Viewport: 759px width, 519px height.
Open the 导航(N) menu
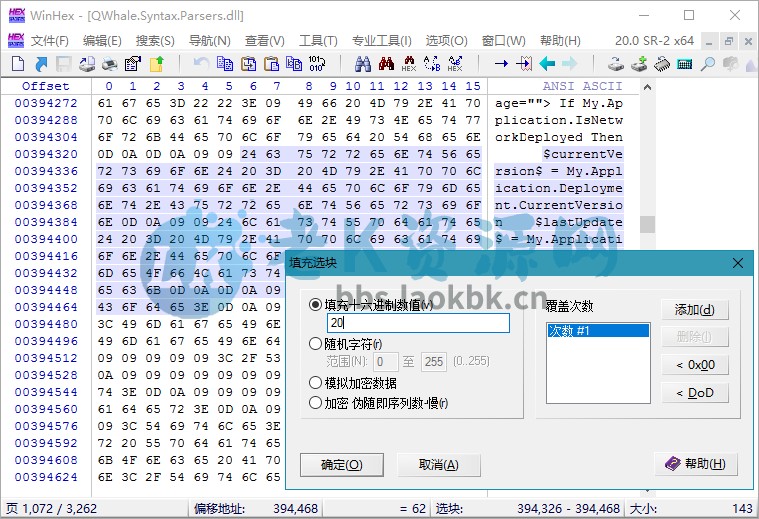click(210, 41)
